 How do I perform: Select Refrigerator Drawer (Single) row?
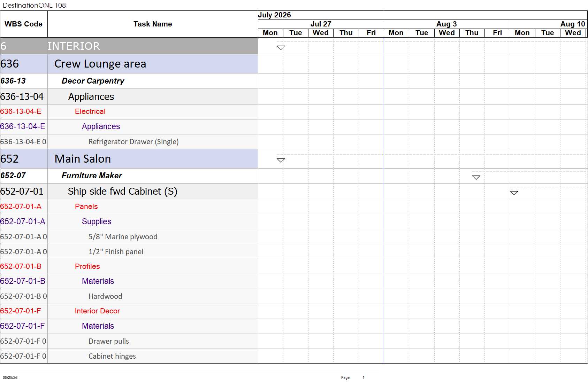coord(129,142)
